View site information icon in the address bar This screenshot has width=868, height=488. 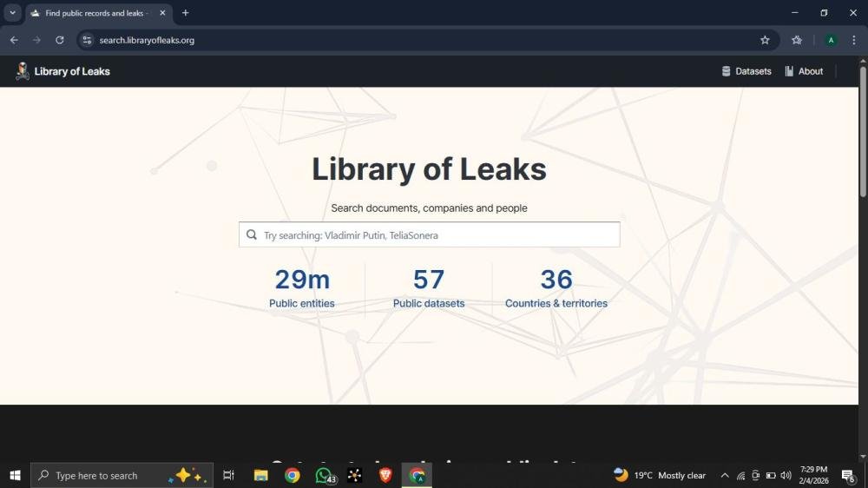pos(87,40)
